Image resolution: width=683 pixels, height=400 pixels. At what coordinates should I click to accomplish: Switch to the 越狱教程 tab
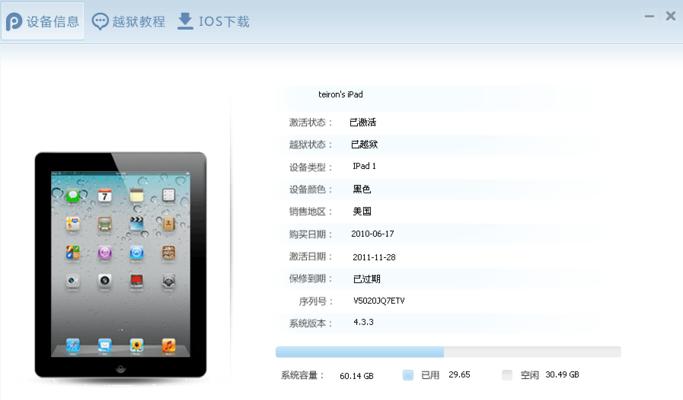tap(128, 21)
